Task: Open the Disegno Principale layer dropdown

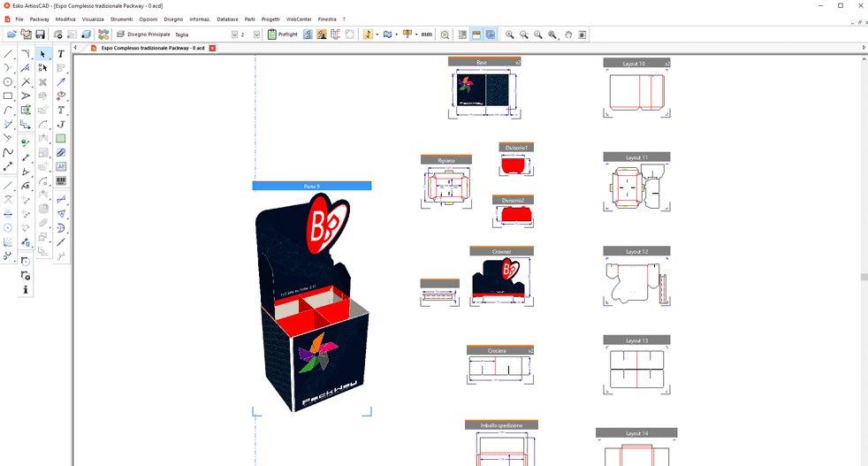Action: tap(234, 34)
